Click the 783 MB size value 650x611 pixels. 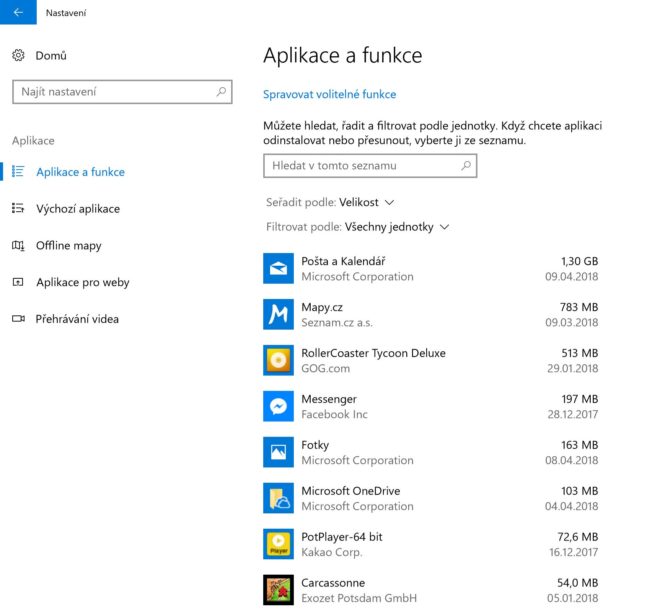[579, 307]
